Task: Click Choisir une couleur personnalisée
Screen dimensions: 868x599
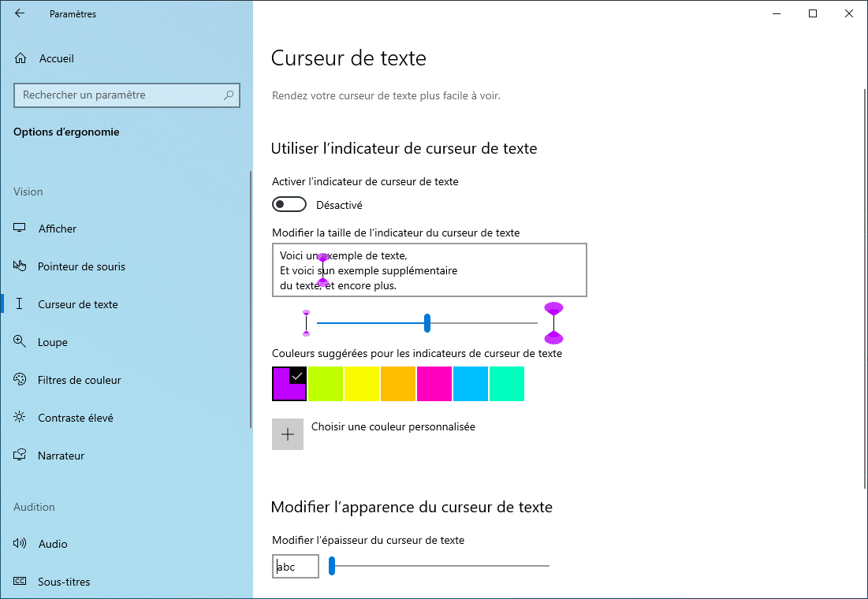Action: [x=393, y=427]
